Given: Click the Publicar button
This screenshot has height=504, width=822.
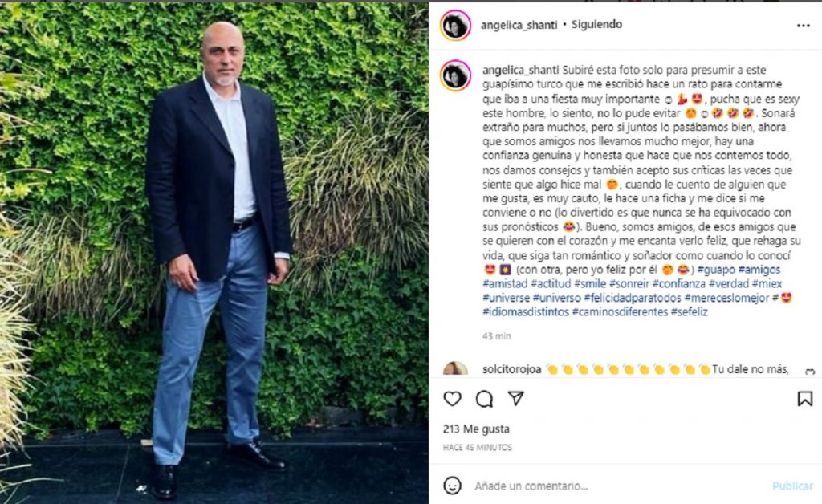Looking at the screenshot, I should pyautogui.click(x=792, y=486).
